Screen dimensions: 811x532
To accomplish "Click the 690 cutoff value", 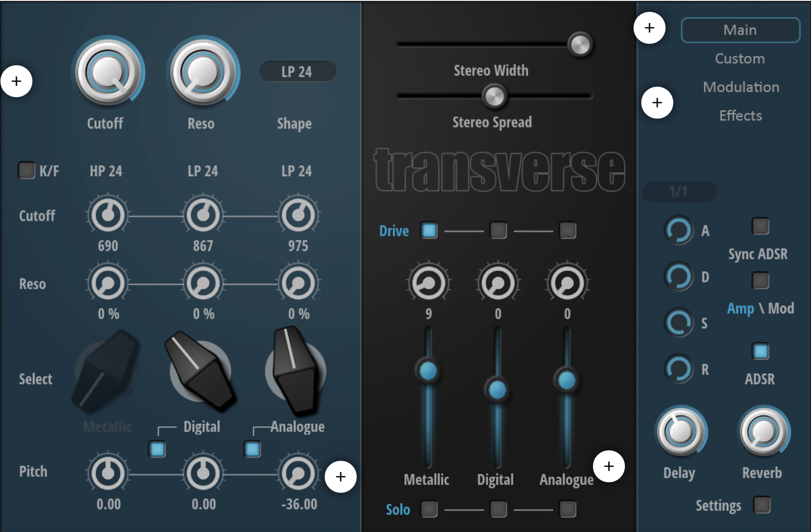I will pos(108,246).
